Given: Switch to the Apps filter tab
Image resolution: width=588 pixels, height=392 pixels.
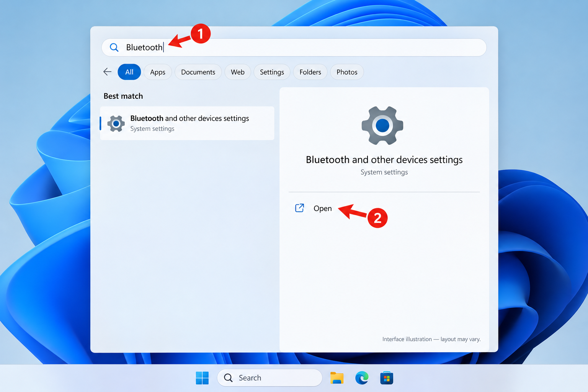Looking at the screenshot, I should click(x=158, y=72).
